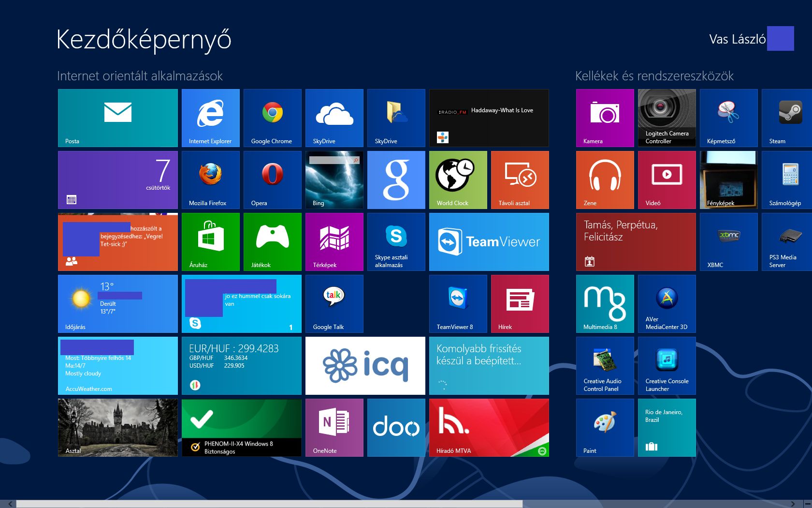812x508 pixels.
Task: Open the social comment notification tile
Action: click(118, 242)
